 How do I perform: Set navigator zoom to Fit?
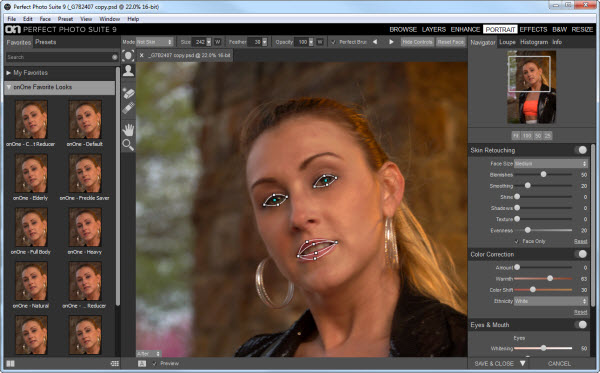pos(516,135)
